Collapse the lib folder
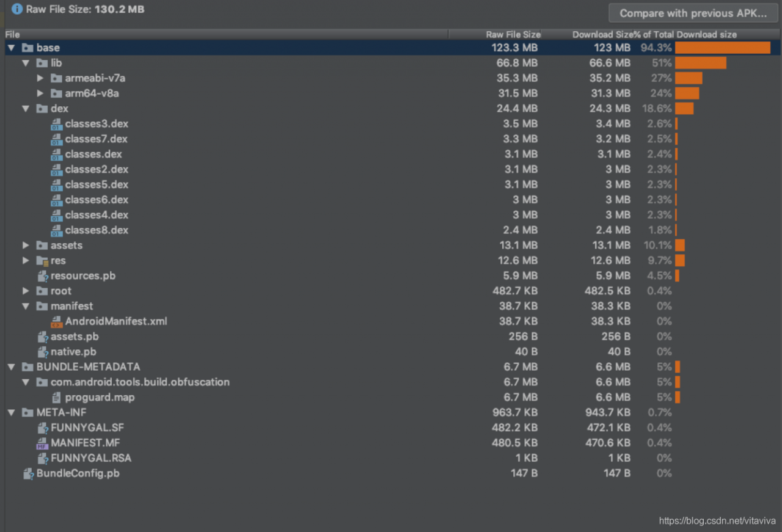Viewport: 782px width, 532px height. pos(26,63)
